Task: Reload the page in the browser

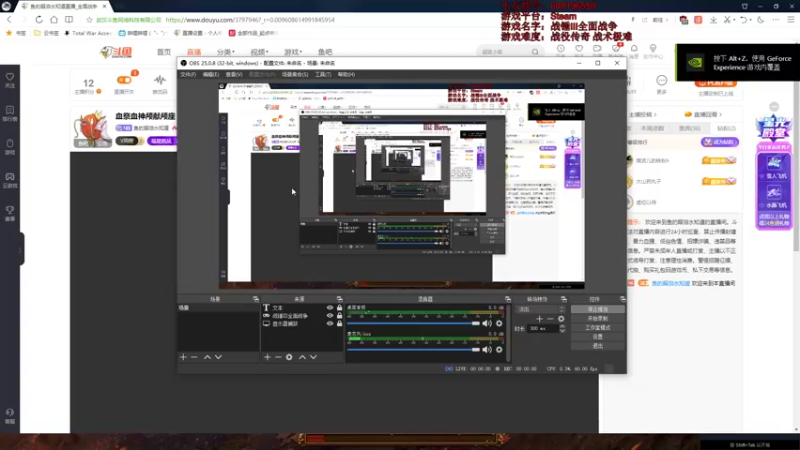Action: (x=39, y=19)
